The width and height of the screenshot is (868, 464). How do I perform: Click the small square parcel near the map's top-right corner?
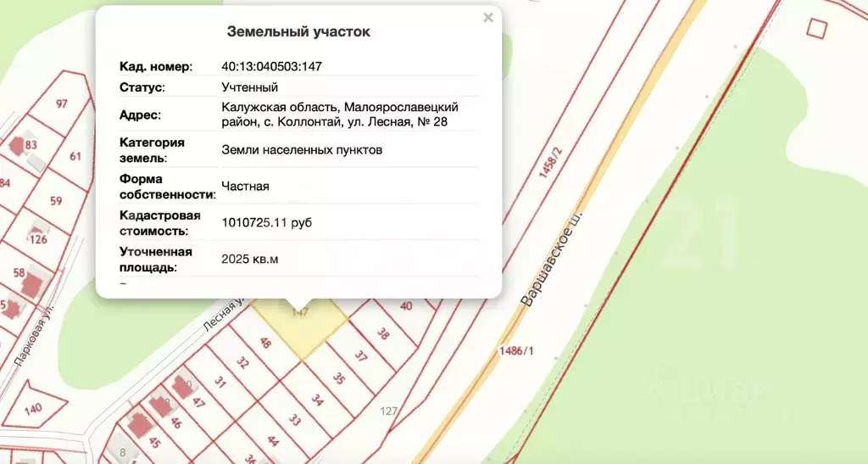(816, 28)
